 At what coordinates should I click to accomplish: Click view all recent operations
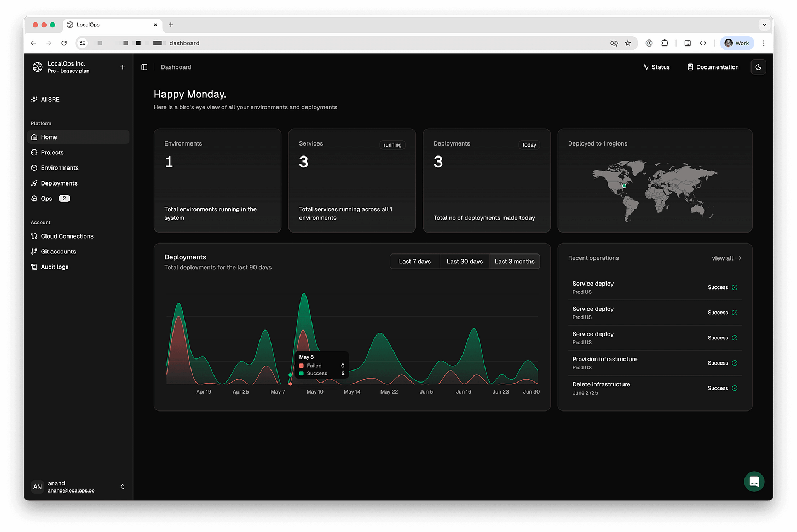pyautogui.click(x=726, y=258)
